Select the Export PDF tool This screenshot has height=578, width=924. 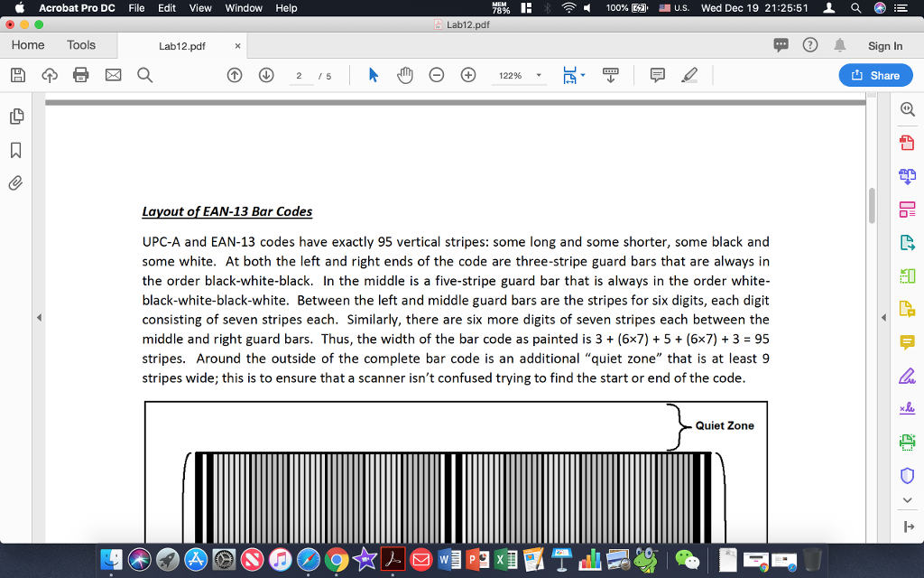click(x=908, y=244)
